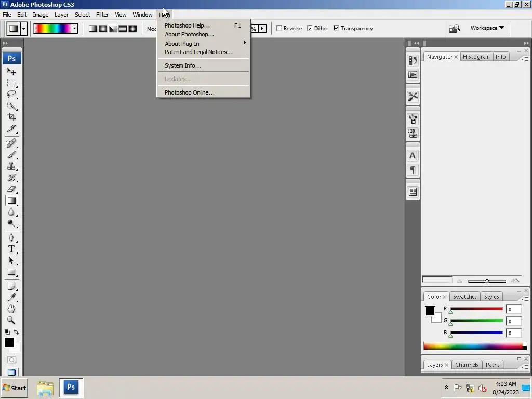Select the Brush tool

point(11,155)
